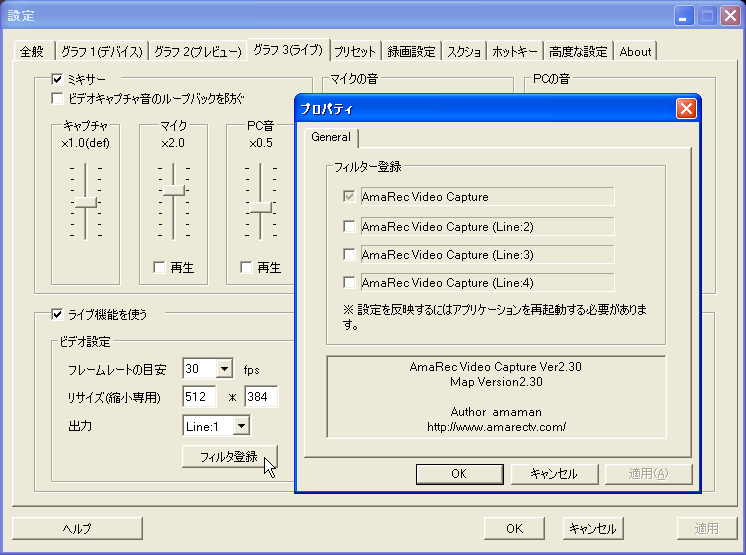Click the http://www.amarectv.com/ text
Screen dimensions: 746x555
point(496,427)
